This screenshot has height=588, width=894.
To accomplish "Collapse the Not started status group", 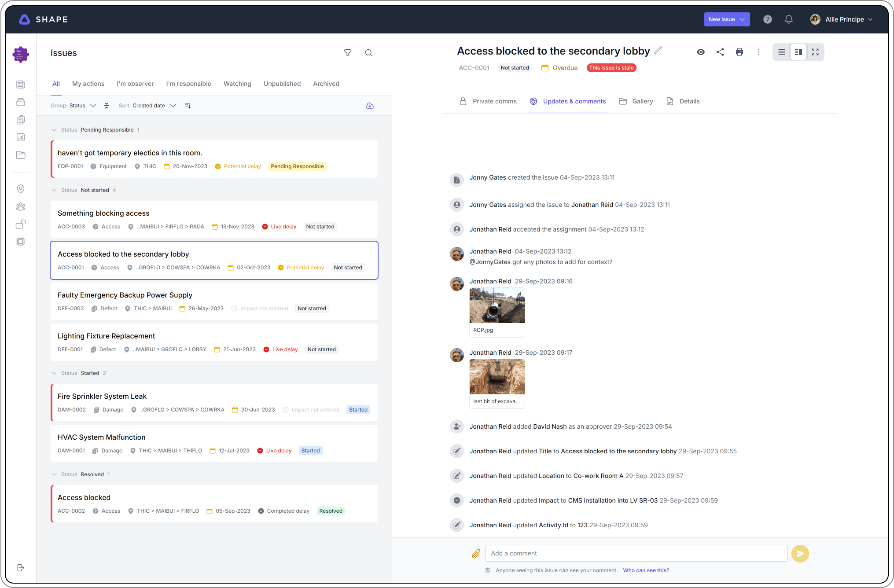I will (x=55, y=190).
